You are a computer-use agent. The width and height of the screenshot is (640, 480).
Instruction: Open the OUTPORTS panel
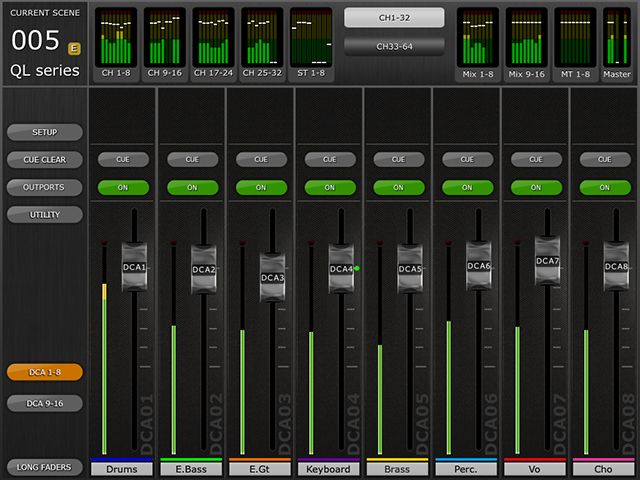(44, 187)
